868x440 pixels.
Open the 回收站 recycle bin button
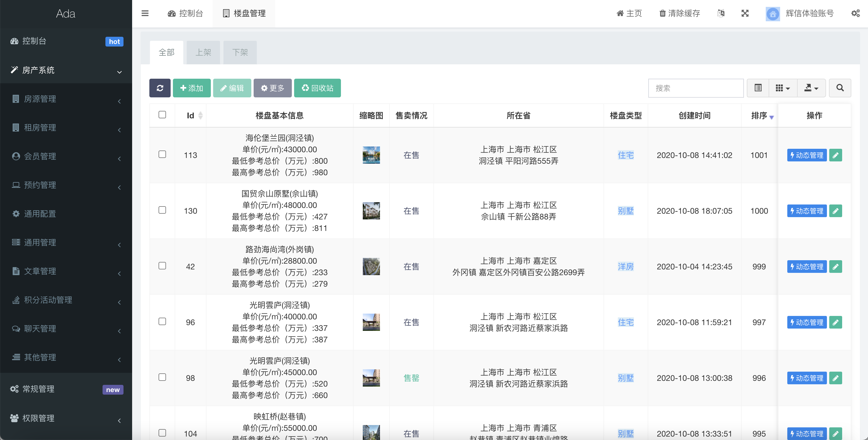317,88
